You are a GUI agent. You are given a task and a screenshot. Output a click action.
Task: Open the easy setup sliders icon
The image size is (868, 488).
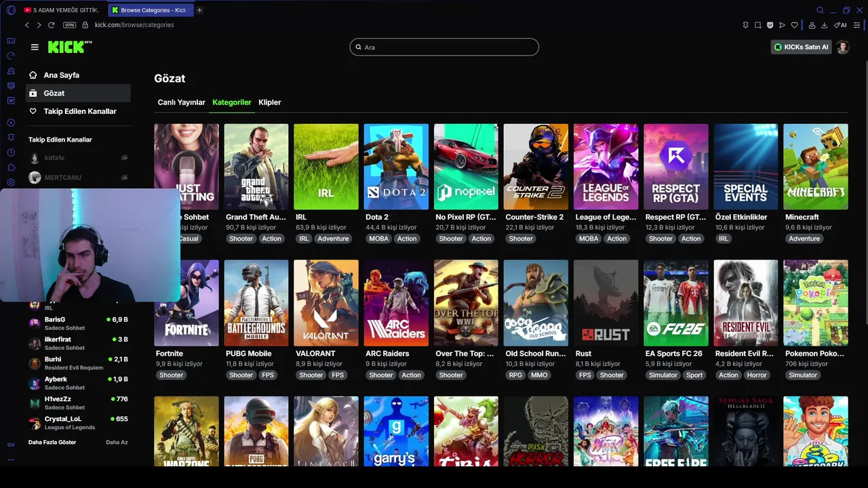857,25
